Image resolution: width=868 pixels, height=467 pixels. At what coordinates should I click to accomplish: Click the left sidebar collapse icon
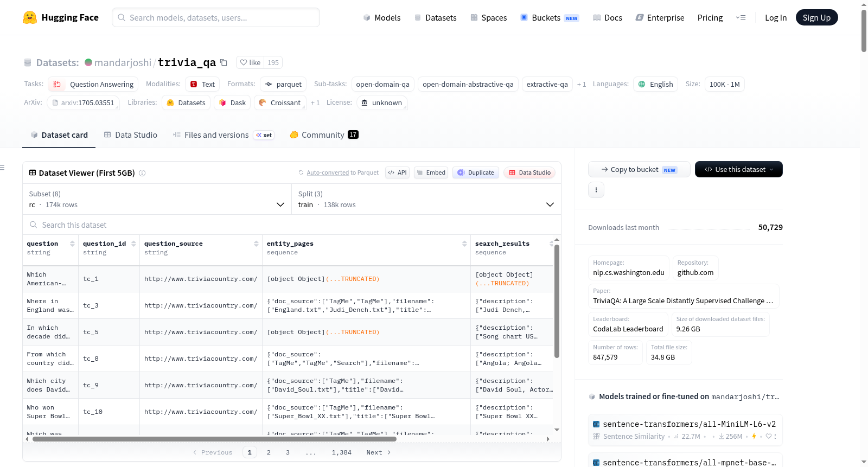pos(2,168)
